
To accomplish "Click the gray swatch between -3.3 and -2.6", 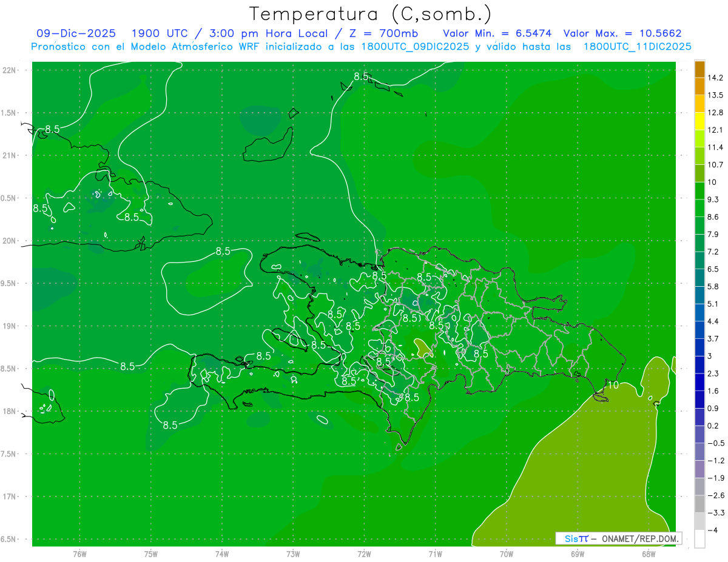I will 699,504.
